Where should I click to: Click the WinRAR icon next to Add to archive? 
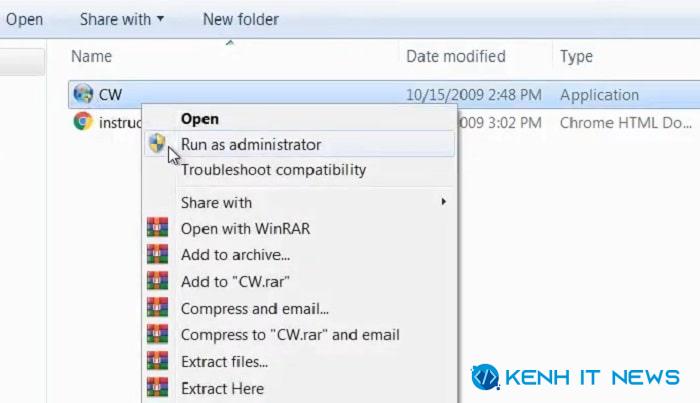click(x=158, y=254)
